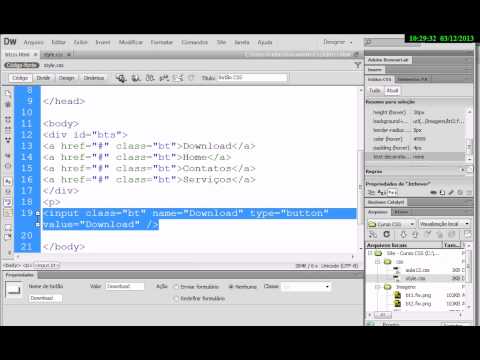Viewport: 480px width, 360px height.
Task: Click the new CSS rule icon
Action: [x=442, y=193]
